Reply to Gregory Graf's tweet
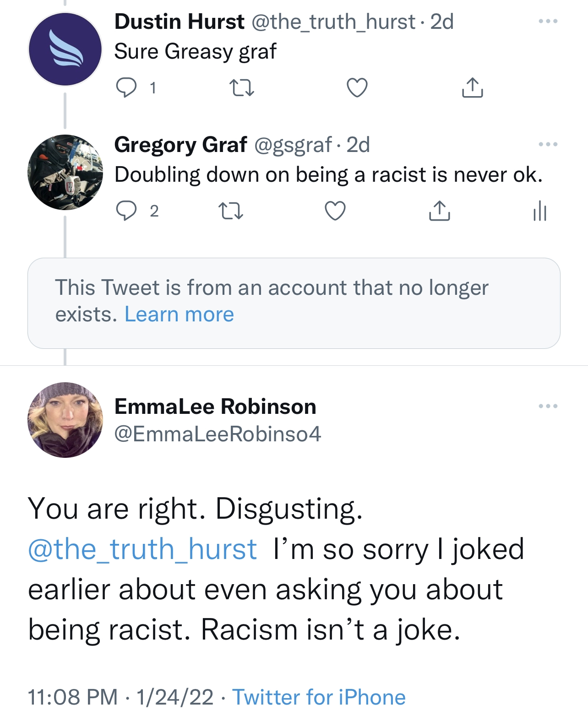 [x=127, y=210]
